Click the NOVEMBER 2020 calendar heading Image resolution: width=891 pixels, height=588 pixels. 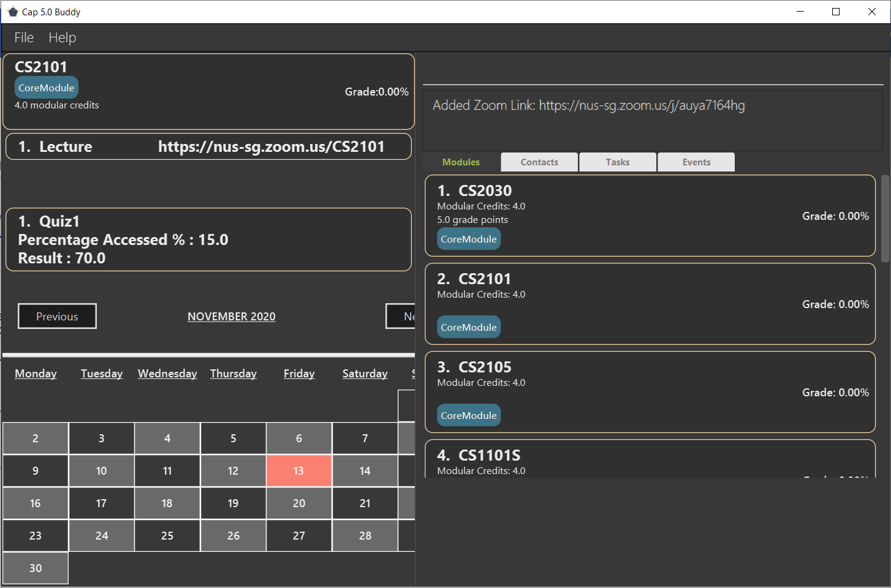click(232, 317)
